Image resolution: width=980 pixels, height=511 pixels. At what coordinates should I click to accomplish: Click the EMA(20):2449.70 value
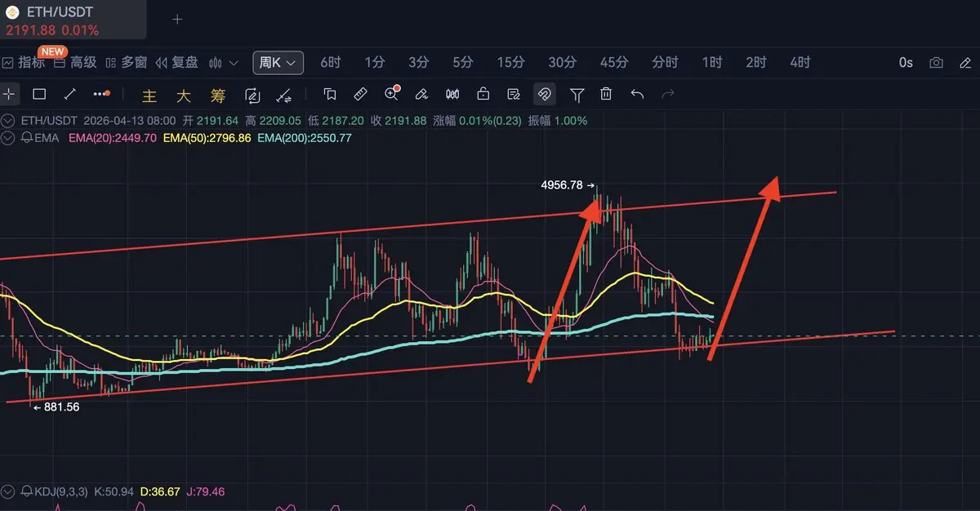pos(113,138)
